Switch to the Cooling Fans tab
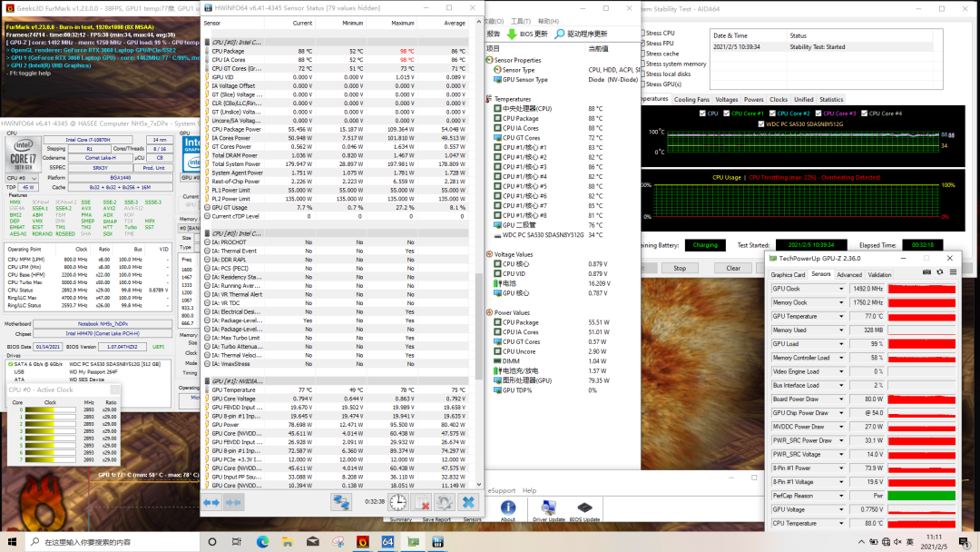The width and height of the screenshot is (980, 552). (x=691, y=100)
